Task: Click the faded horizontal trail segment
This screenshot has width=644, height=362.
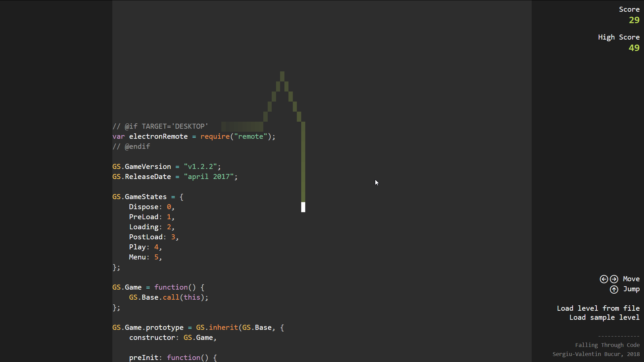Action: (242, 127)
